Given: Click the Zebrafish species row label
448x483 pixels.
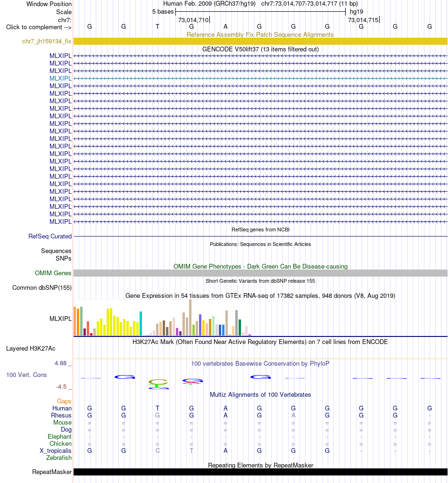Looking at the screenshot, I should (x=59, y=458).
